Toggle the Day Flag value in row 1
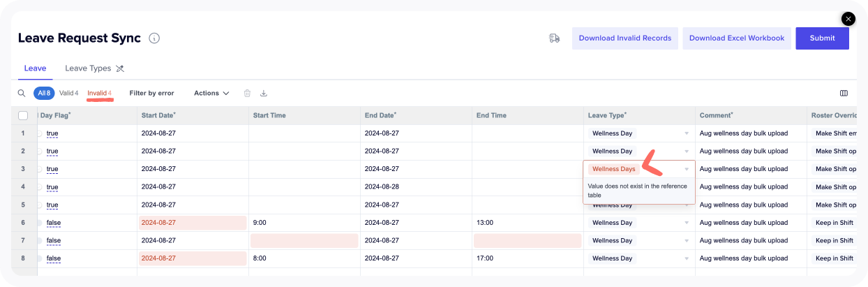The height and width of the screenshot is (287, 868). tap(52, 133)
